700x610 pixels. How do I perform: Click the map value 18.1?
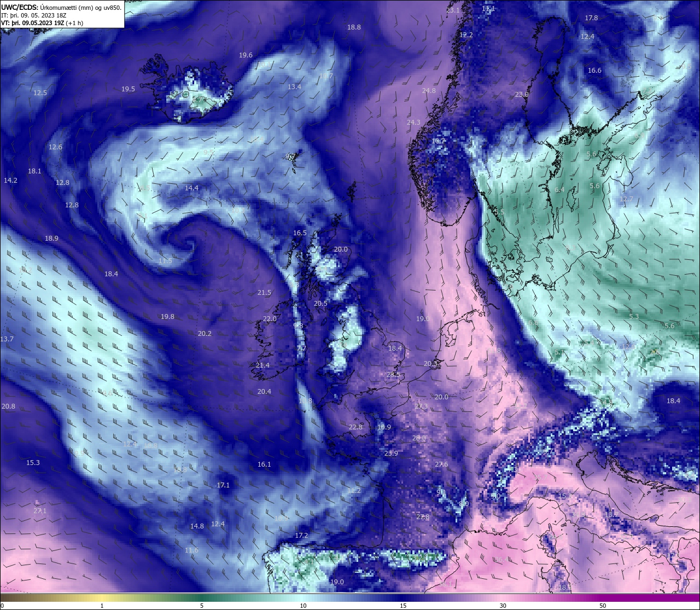point(34,171)
